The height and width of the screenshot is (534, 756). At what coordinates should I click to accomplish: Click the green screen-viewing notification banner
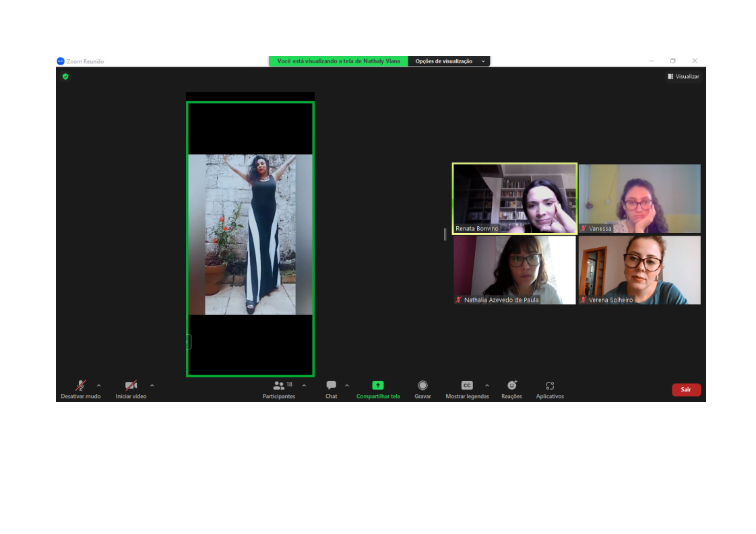(338, 61)
